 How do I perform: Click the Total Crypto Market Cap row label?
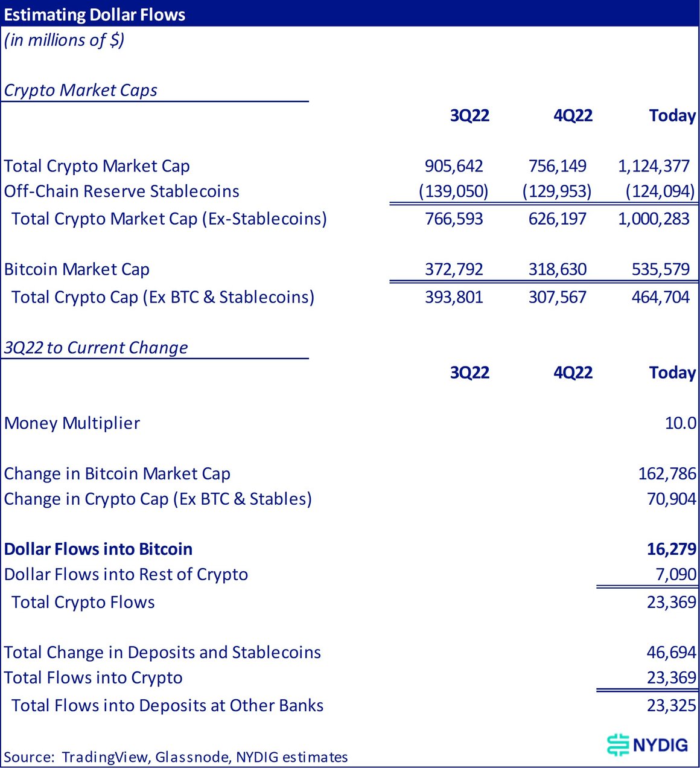point(97,166)
